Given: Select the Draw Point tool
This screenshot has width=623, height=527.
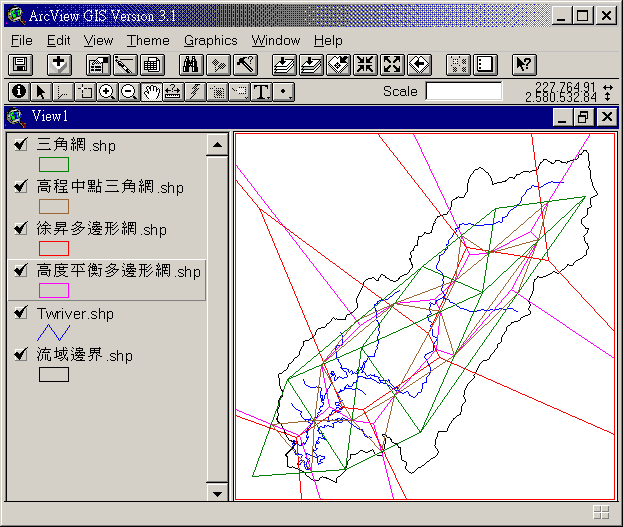Looking at the screenshot, I should coord(284,92).
